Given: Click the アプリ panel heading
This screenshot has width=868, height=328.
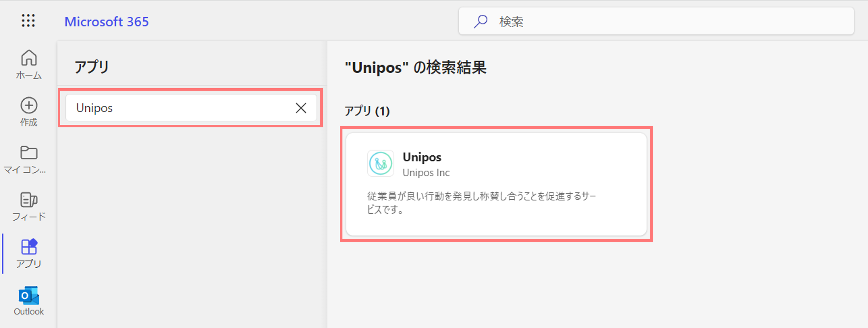Looking at the screenshot, I should coord(92,67).
